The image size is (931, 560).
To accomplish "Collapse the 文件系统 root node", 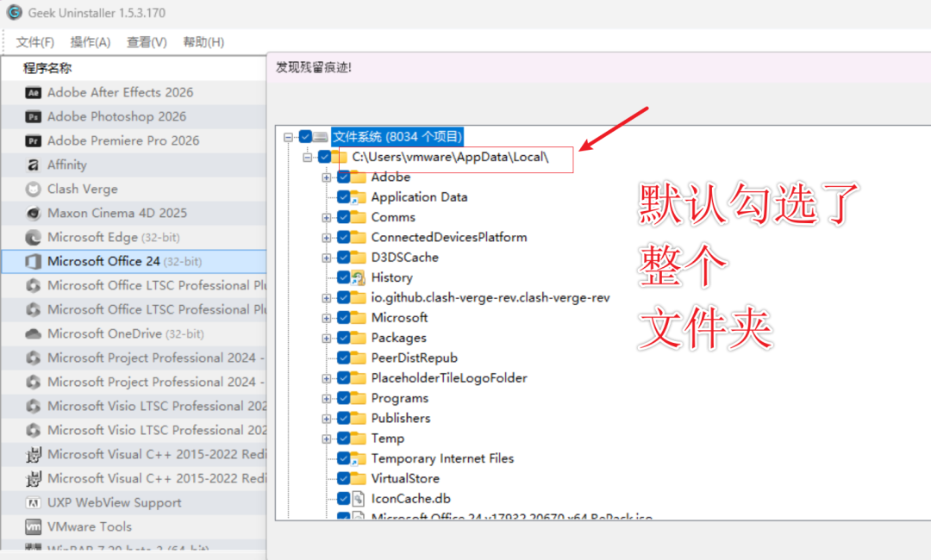I will (288, 138).
